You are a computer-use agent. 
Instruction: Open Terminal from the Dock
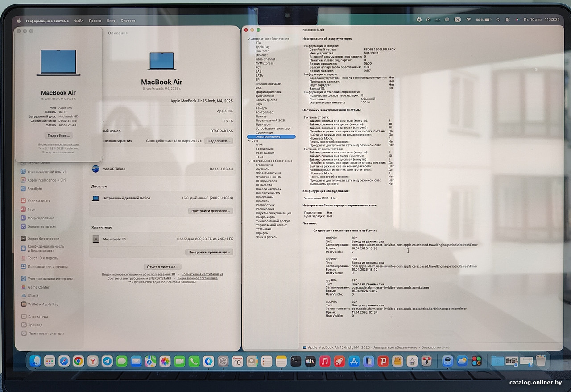point(296,361)
